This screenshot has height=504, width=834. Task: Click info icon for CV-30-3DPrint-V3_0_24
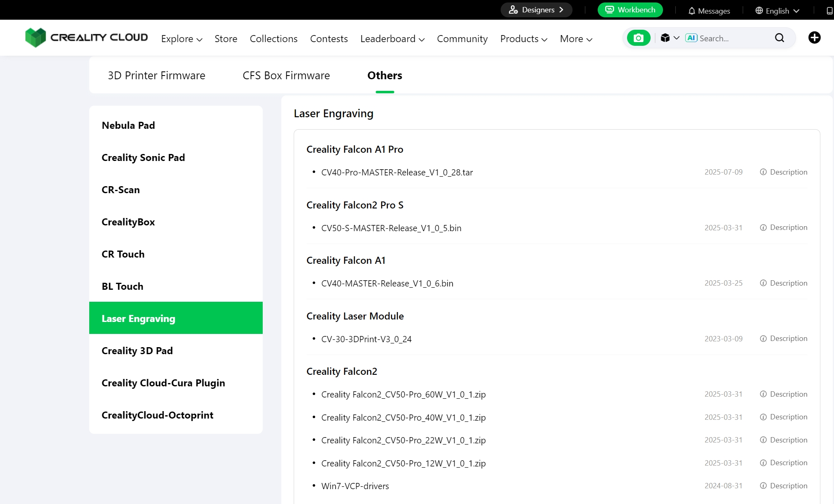point(763,339)
